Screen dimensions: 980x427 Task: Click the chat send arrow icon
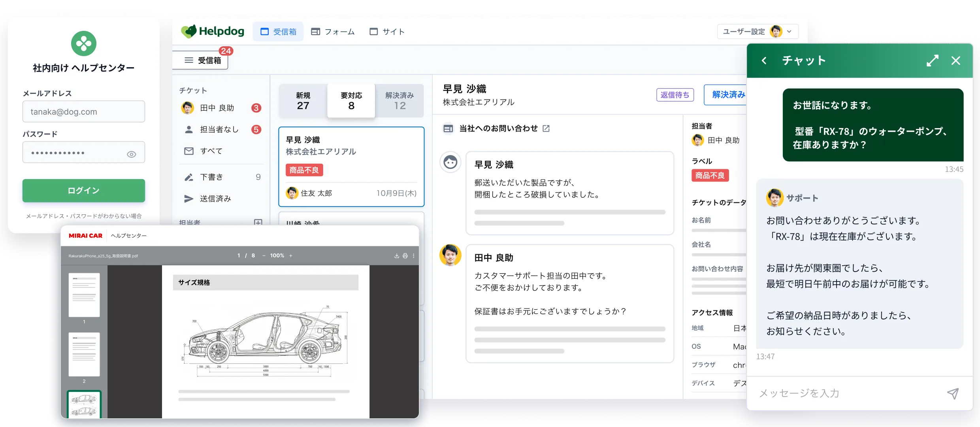[953, 393]
